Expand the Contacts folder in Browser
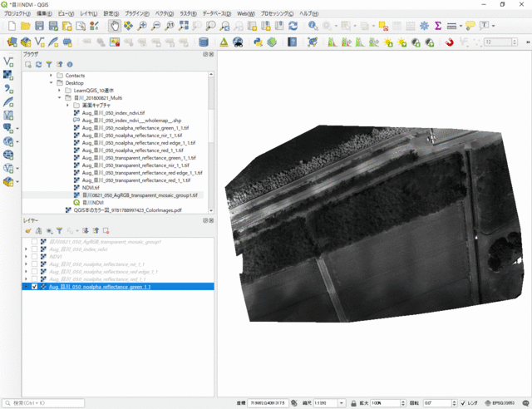The image size is (532, 409). [x=51, y=76]
